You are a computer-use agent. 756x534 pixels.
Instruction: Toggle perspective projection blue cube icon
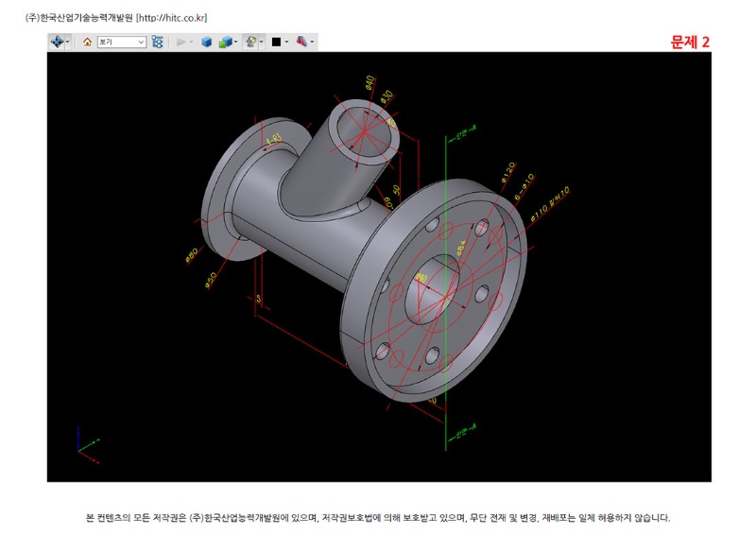[x=207, y=42]
